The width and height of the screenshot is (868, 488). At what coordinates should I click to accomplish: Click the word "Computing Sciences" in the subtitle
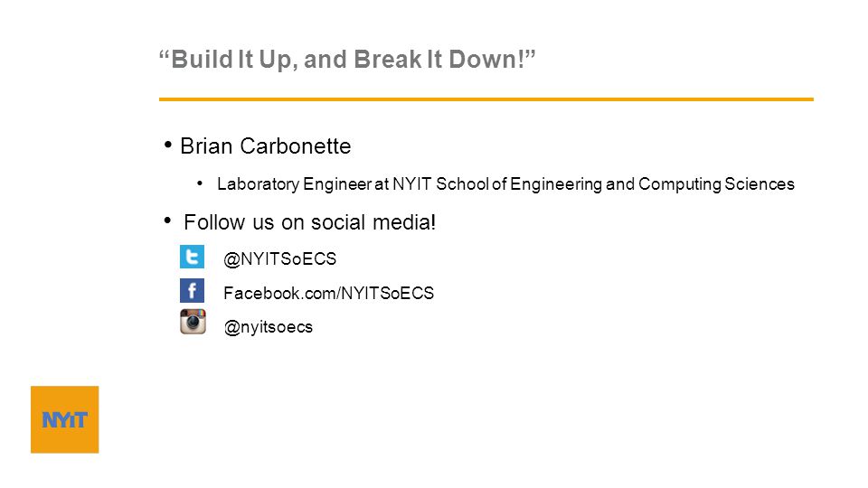click(716, 183)
